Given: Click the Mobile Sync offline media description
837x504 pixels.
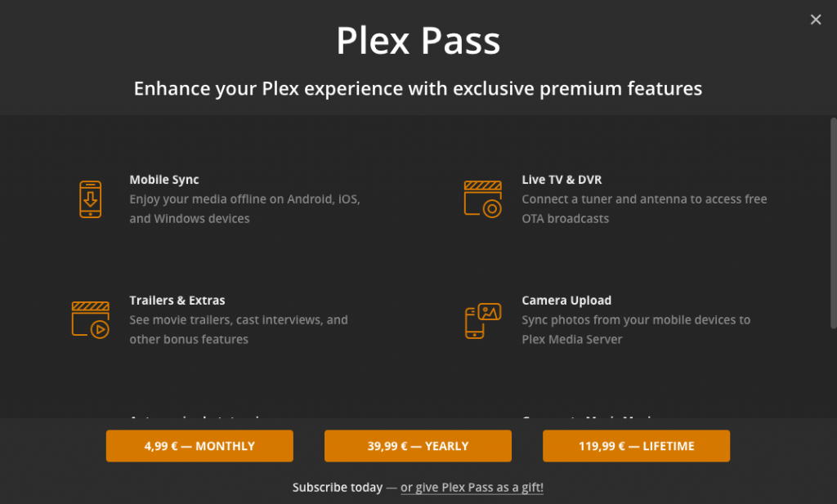Looking at the screenshot, I should 244,209.
